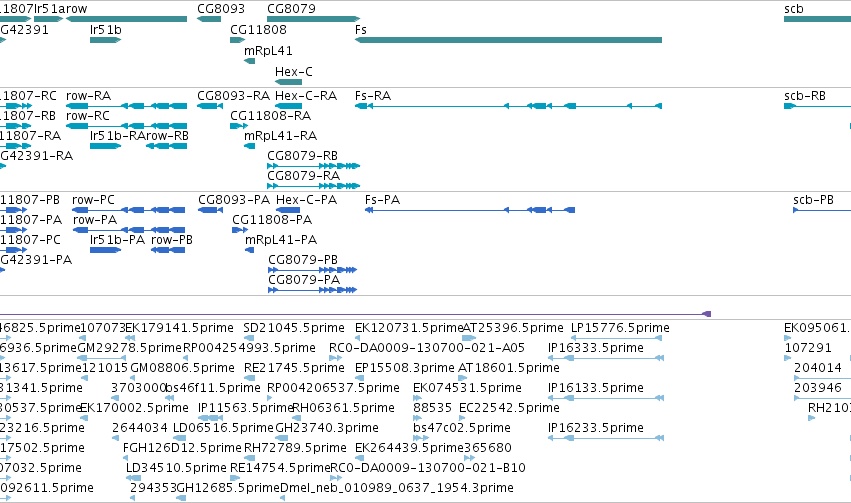Select the CG8079-RA transcript label
Image resolution: width=851 pixels, height=503 pixels.
(303, 176)
